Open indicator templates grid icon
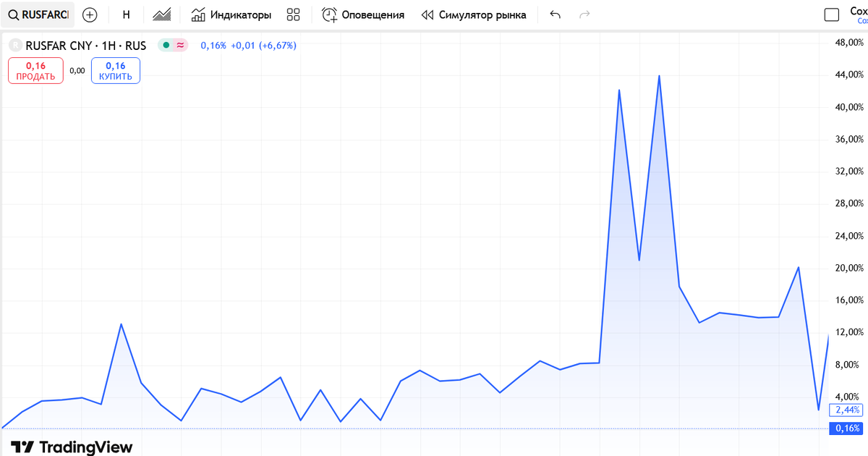Screen dimensions: 868x456 294,14
